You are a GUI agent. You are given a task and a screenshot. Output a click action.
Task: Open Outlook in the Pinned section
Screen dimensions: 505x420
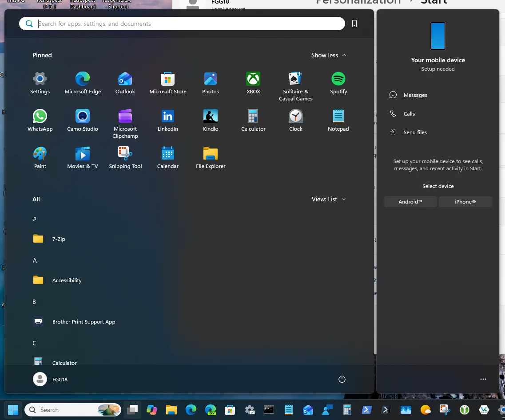pyautogui.click(x=125, y=83)
